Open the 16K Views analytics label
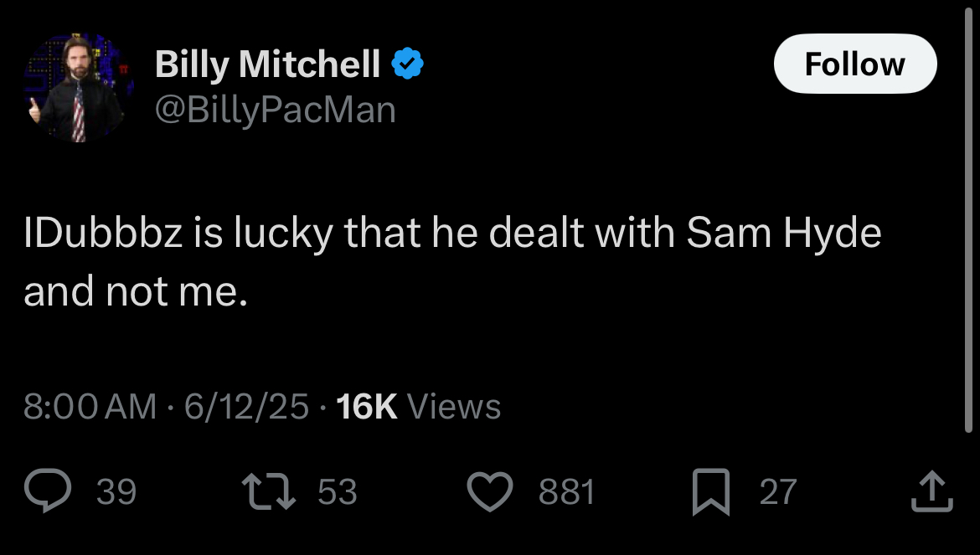The height and width of the screenshot is (555, 980). point(418,407)
